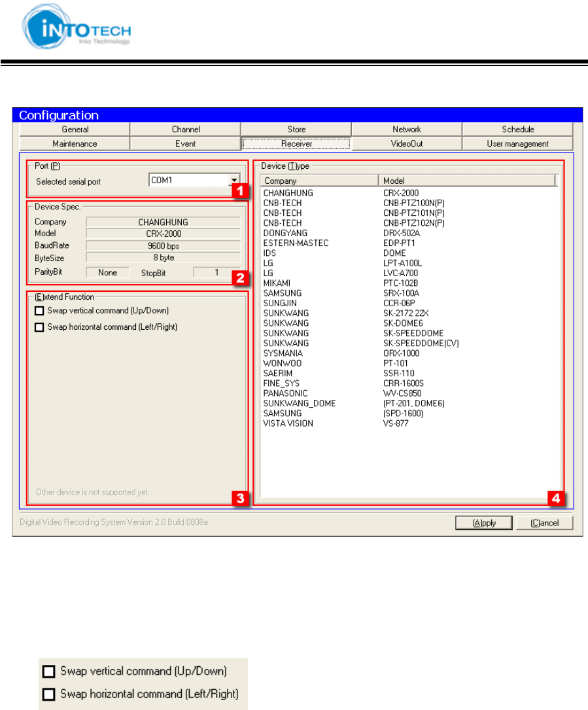Click the Cancel button

coord(545,523)
